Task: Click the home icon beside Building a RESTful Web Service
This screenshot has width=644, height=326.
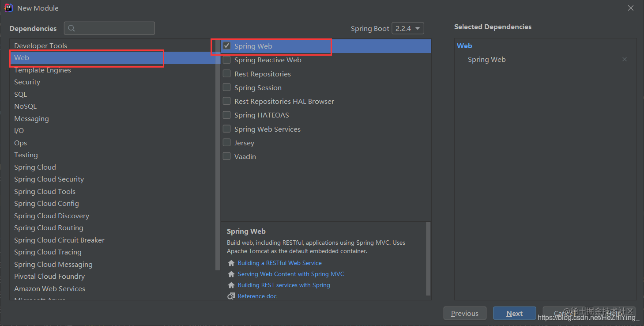Action: (x=231, y=262)
